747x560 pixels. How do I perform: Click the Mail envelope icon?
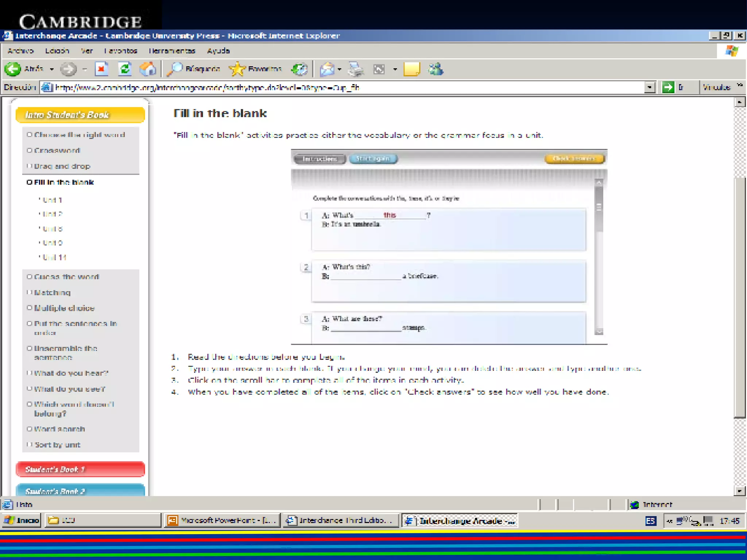(327, 69)
